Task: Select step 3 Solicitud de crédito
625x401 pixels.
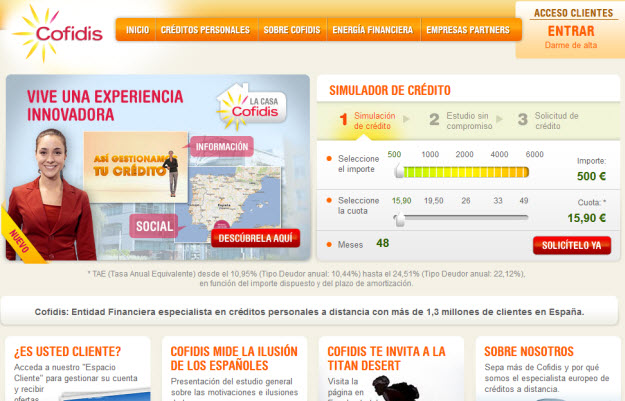Action: coord(548,121)
